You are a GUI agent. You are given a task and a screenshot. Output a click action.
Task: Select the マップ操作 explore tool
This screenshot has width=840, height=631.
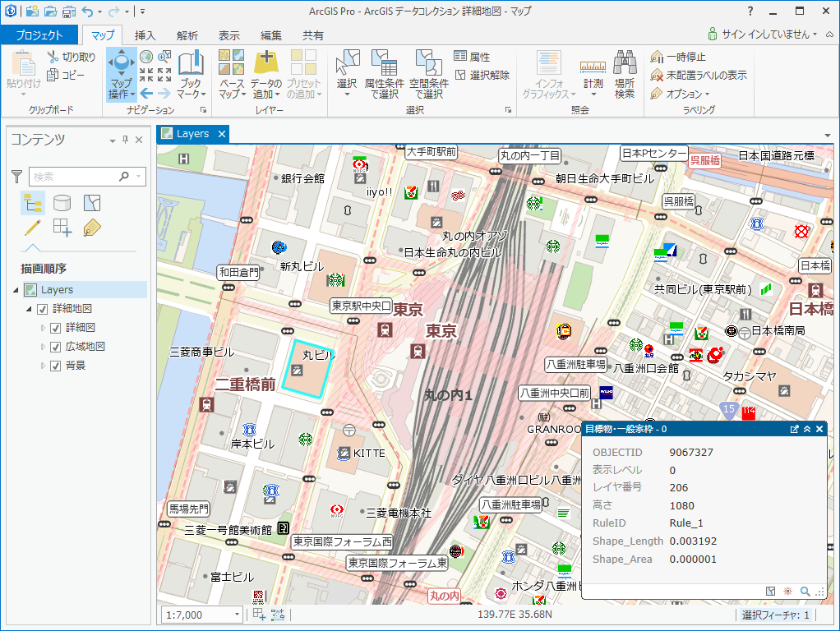pos(122,74)
